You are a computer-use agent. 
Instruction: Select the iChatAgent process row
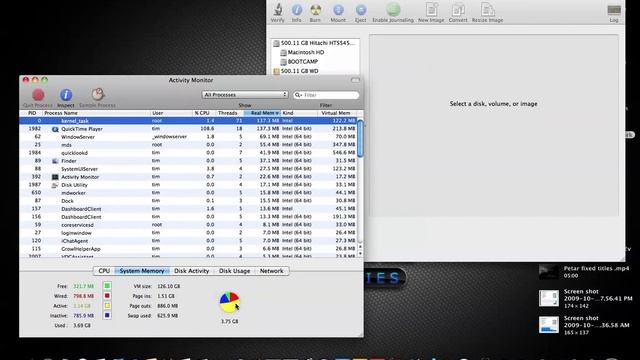tap(188, 241)
